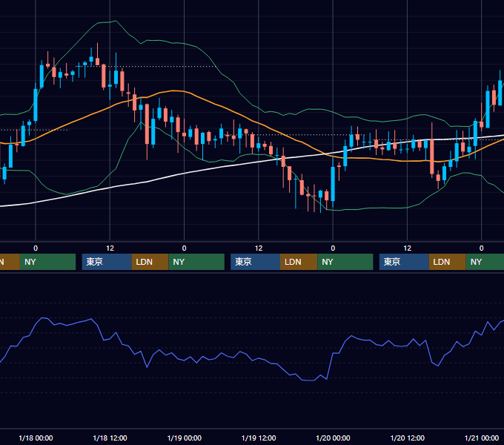Screen dimensions: 504x445
Task: Select the 東京 session bar on 1/20
Action: [x=404, y=262]
